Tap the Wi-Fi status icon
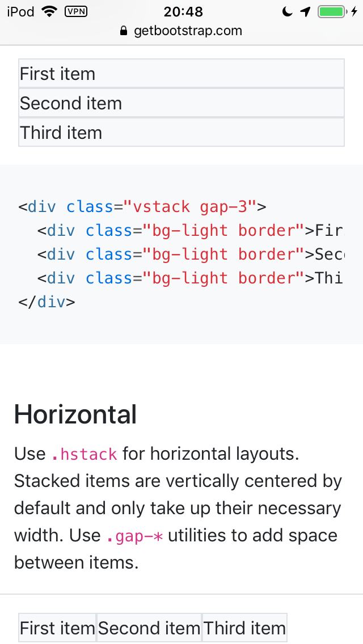363x644 pixels. [49, 11]
